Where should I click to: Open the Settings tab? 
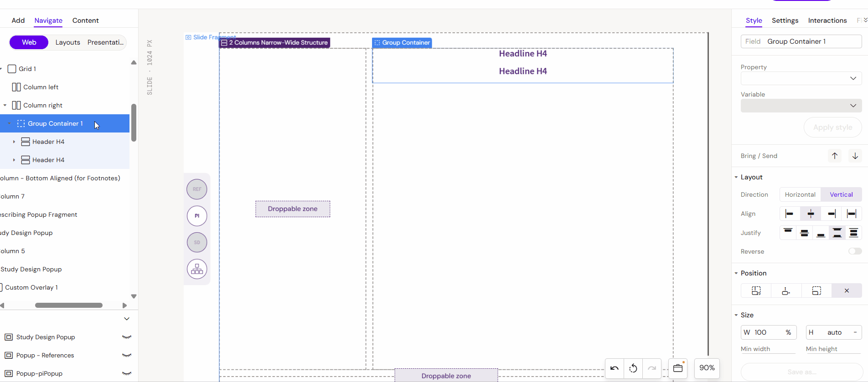[785, 20]
